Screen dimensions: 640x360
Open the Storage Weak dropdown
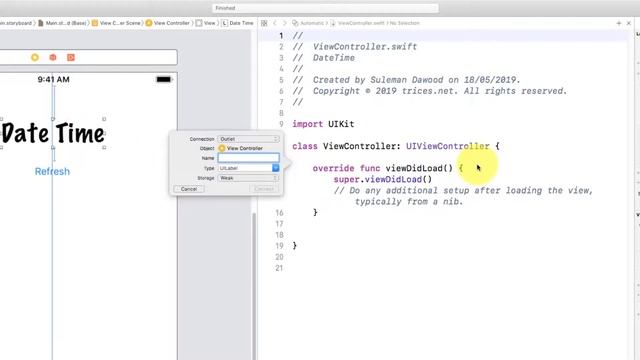click(248, 178)
